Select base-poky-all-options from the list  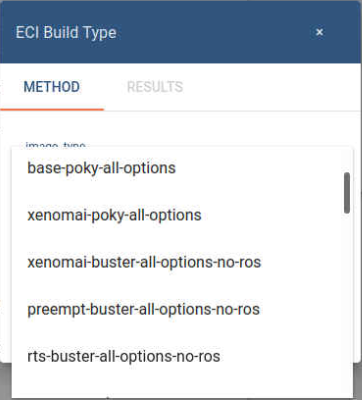182,168
